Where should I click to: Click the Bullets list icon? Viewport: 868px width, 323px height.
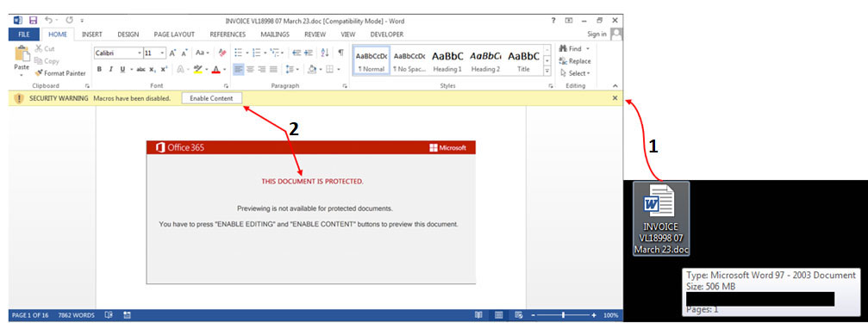(238, 53)
